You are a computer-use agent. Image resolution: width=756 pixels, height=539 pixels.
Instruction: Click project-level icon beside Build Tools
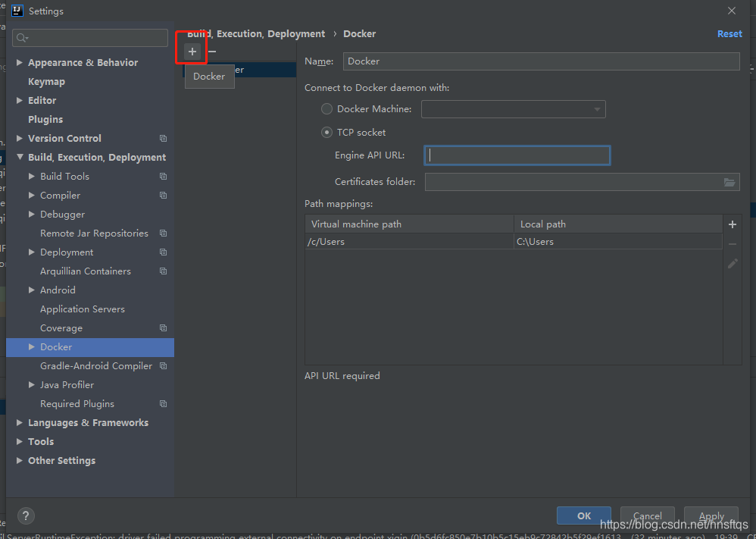[163, 177]
